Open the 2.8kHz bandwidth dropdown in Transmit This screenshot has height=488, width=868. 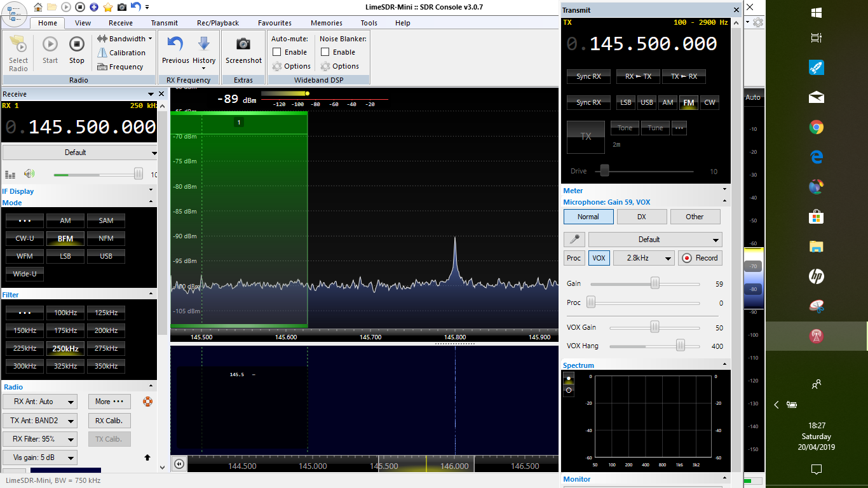point(644,258)
